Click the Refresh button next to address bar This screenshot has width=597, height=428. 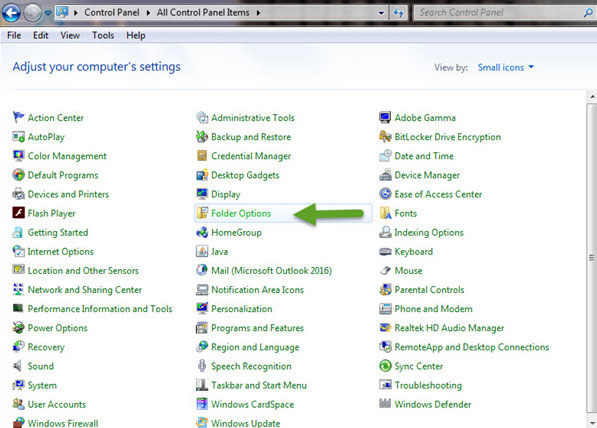(399, 13)
